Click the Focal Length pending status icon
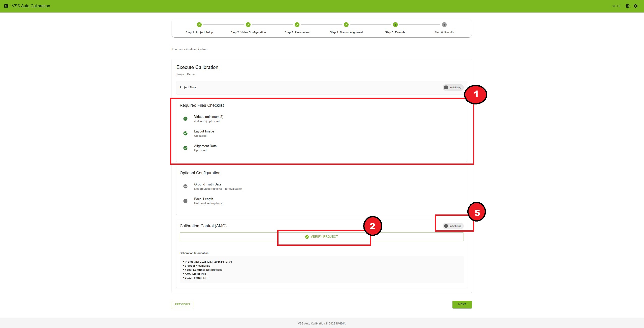The width and height of the screenshot is (644, 328). click(186, 201)
